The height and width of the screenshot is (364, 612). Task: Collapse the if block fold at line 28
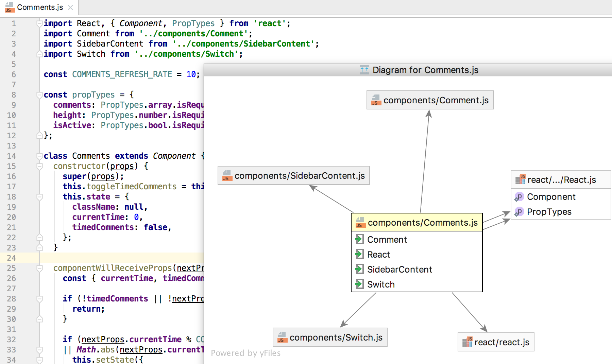click(39, 299)
